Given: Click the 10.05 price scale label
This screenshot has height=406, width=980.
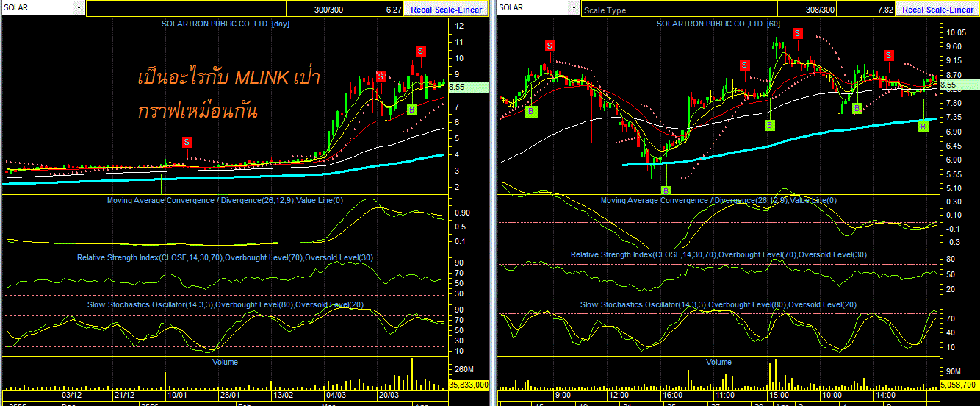Looking at the screenshot, I should coord(955,32).
